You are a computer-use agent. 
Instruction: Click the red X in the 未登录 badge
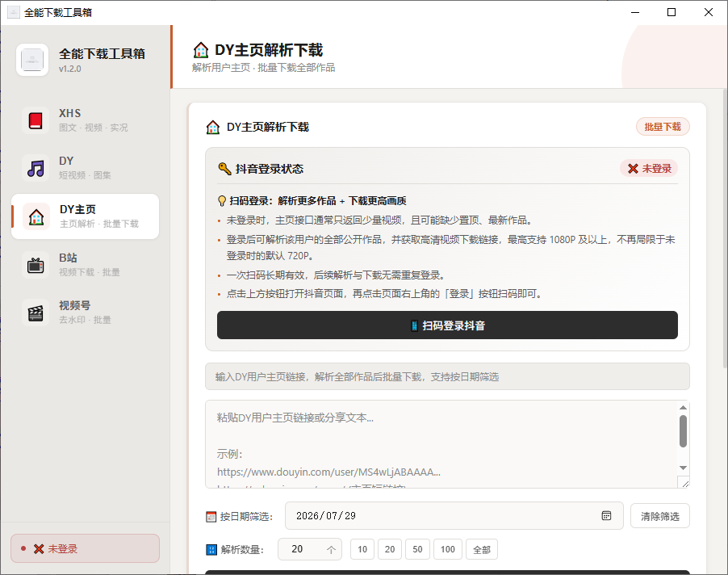click(633, 169)
